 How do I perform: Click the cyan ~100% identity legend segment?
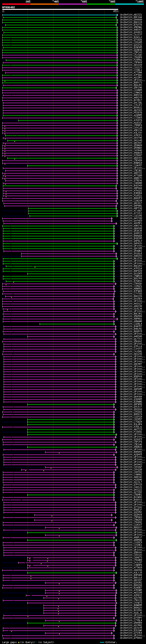point(130,4)
